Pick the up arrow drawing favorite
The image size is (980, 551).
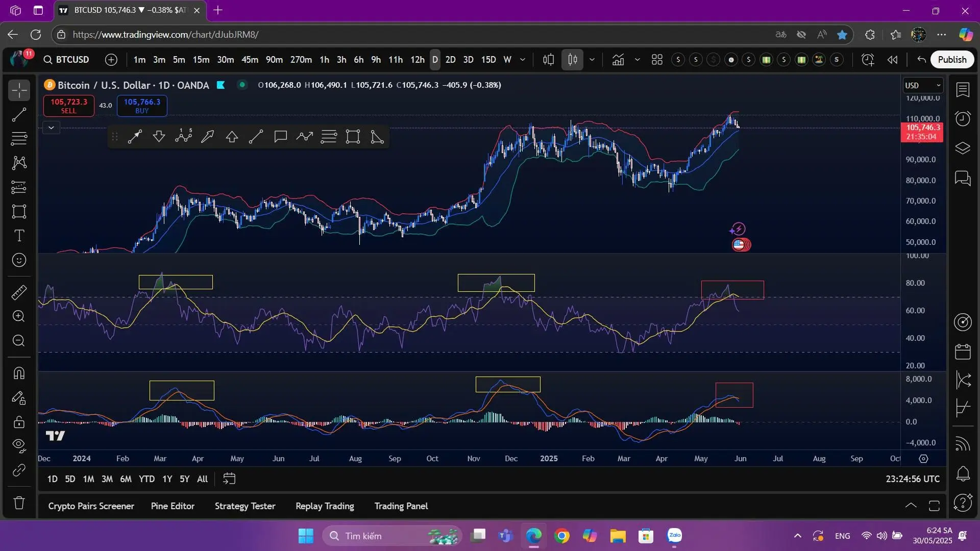point(232,137)
